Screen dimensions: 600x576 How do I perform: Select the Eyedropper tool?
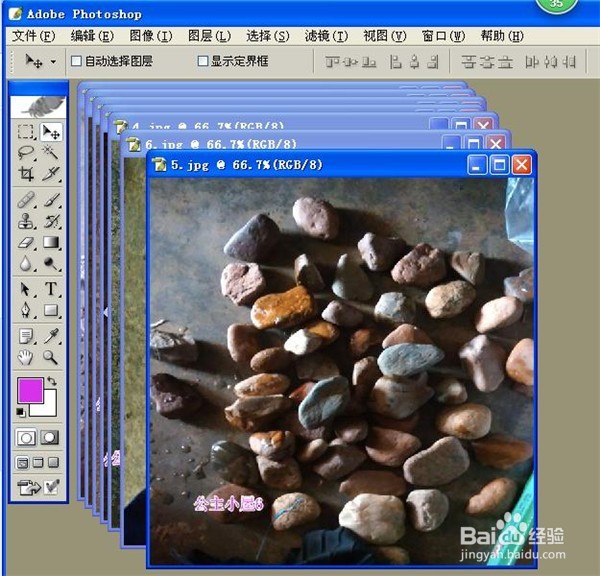[51, 336]
